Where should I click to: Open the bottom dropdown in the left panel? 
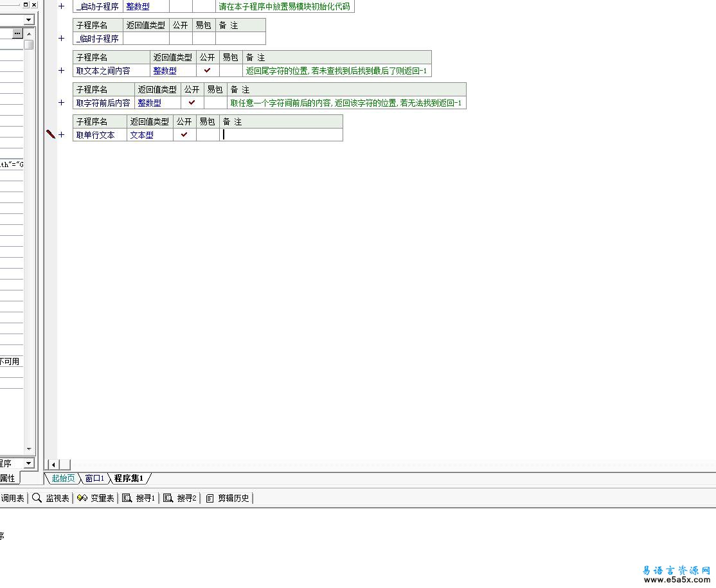pos(28,463)
